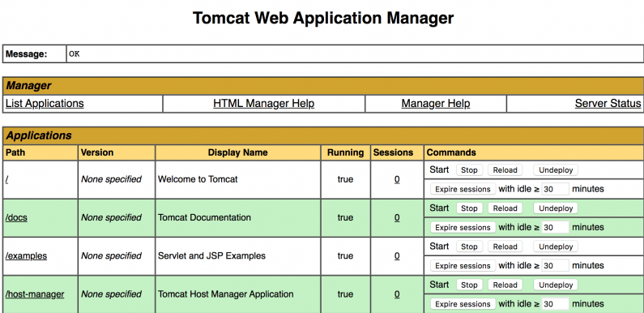Click the "Applications" section heading

39,135
